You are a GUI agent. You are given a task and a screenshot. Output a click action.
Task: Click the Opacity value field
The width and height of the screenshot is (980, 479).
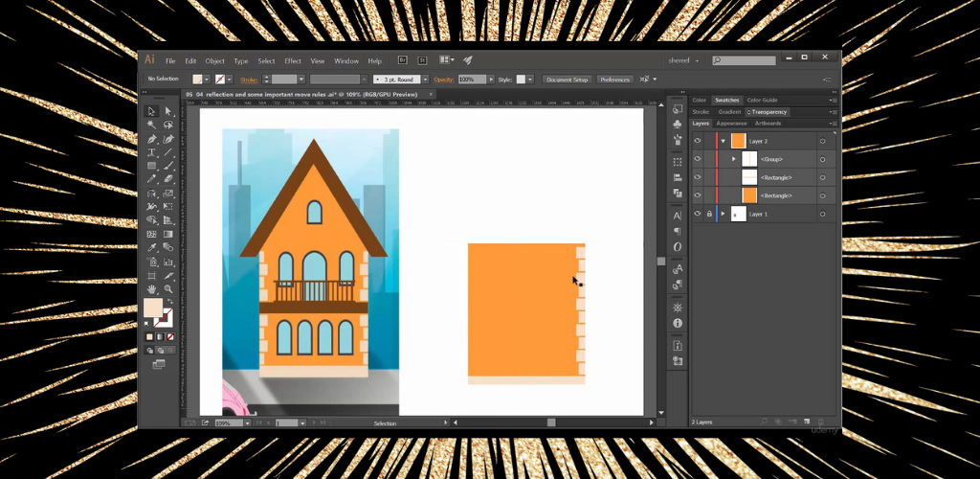click(x=470, y=80)
